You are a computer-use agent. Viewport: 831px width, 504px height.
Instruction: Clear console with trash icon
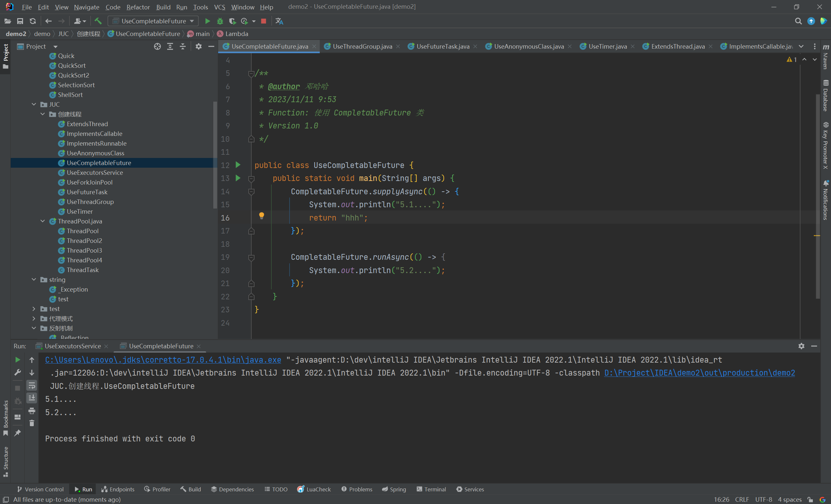click(x=32, y=423)
